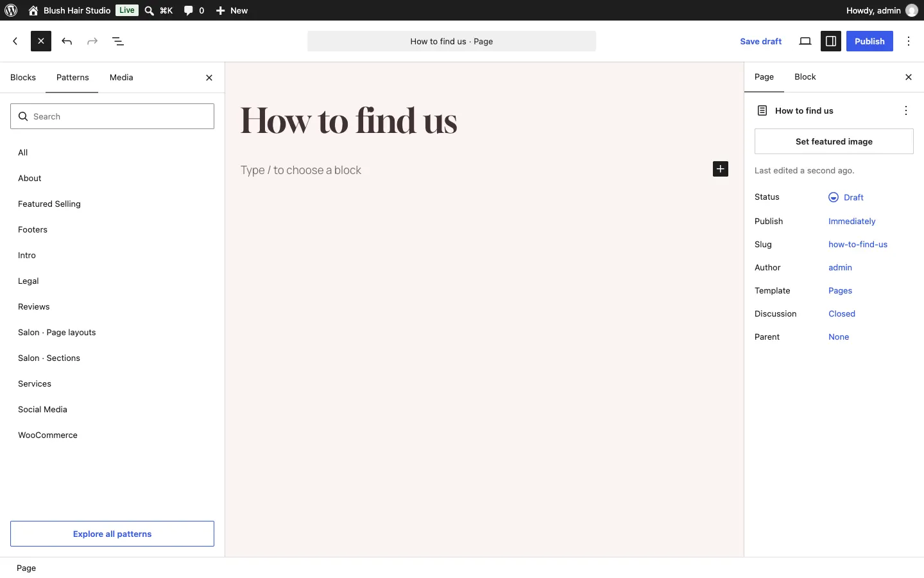Image resolution: width=924 pixels, height=578 pixels.
Task: Add a block with the plus button
Action: [x=721, y=169]
